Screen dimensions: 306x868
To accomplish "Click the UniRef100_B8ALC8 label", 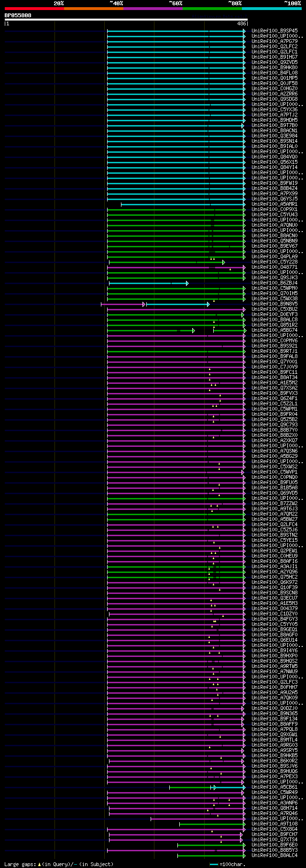I will [274, 319].
